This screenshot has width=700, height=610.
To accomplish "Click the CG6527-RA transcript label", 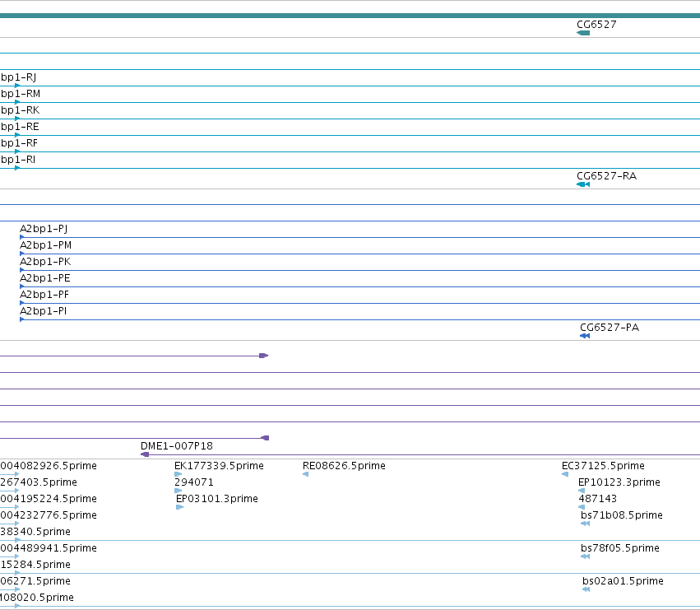I will click(x=607, y=176).
